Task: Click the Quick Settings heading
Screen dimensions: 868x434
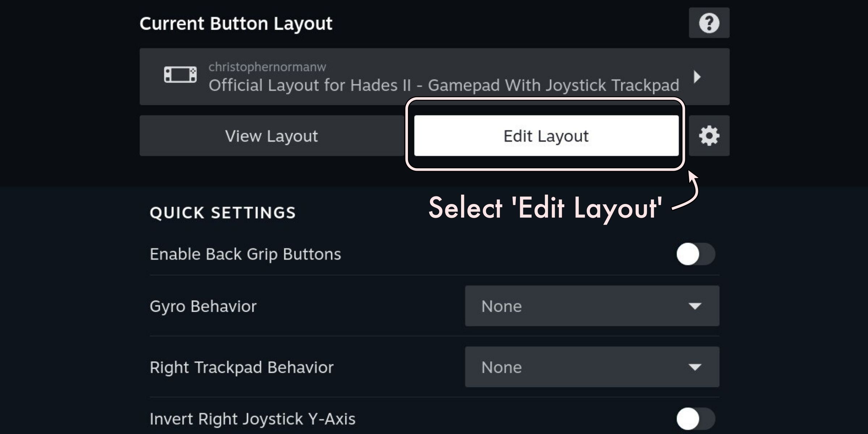Action: (223, 213)
